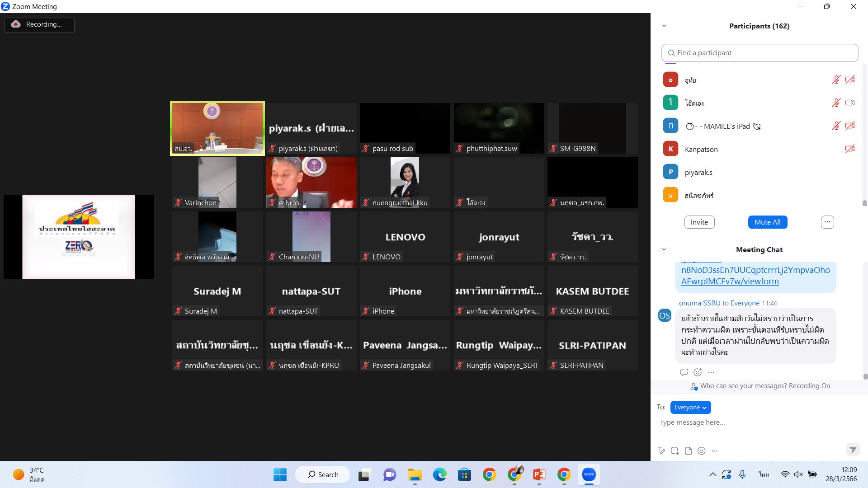
Task: Open the chat app icon in taskbar
Action: pyautogui.click(x=390, y=475)
